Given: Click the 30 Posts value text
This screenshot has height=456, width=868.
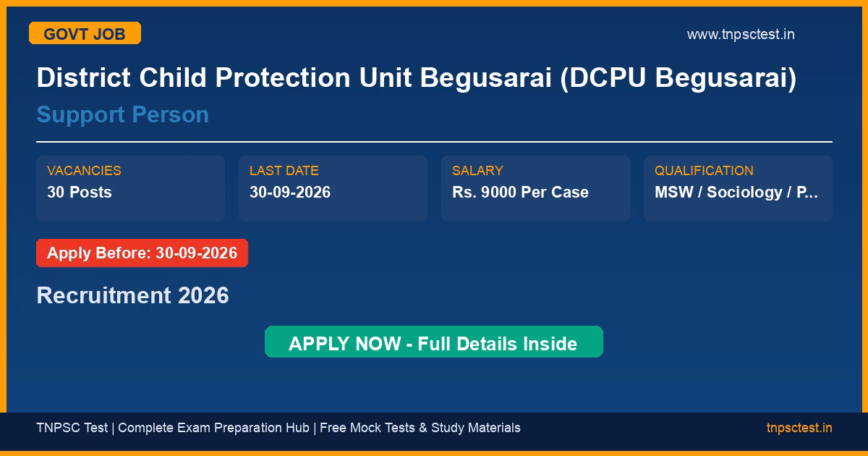Looking at the screenshot, I should pos(80,193).
